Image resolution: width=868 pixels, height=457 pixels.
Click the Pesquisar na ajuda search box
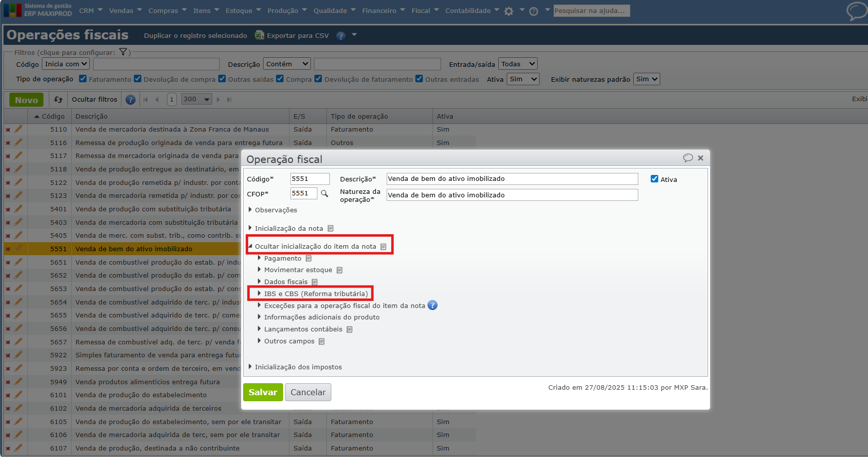pyautogui.click(x=591, y=10)
